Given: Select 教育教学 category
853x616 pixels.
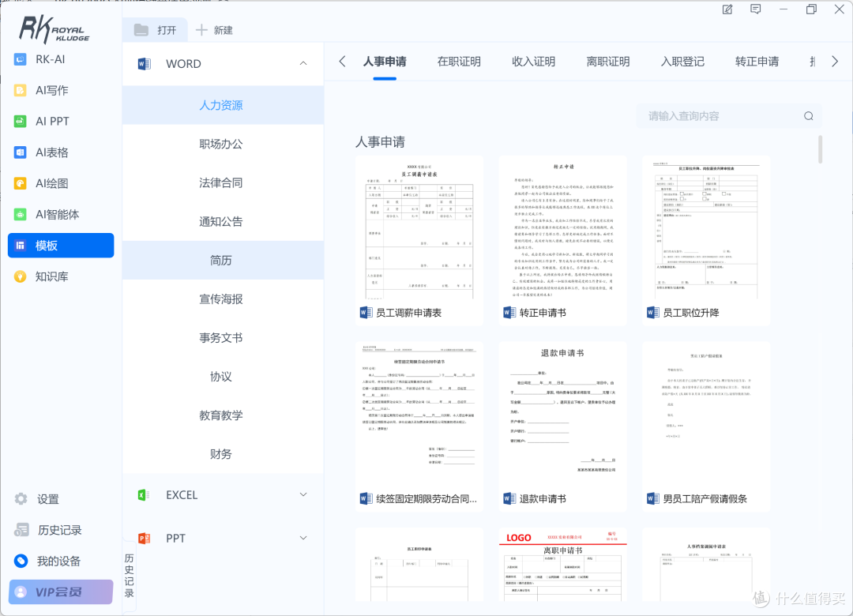Looking at the screenshot, I should coord(223,415).
